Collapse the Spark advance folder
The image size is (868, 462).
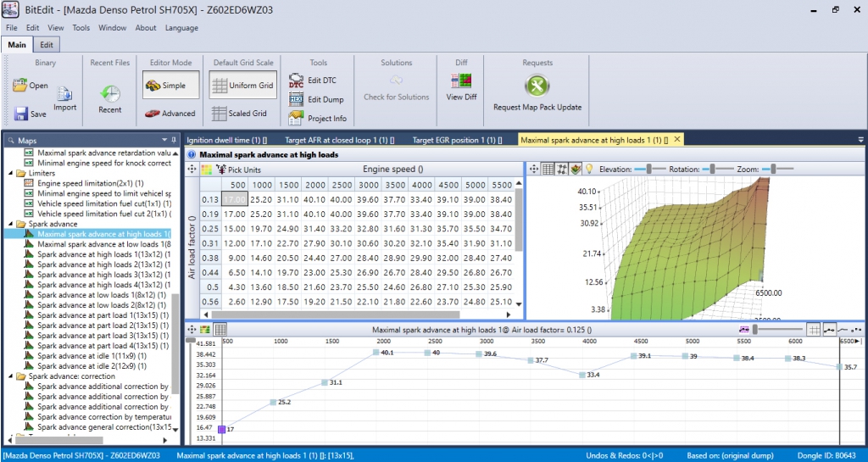click(12, 224)
